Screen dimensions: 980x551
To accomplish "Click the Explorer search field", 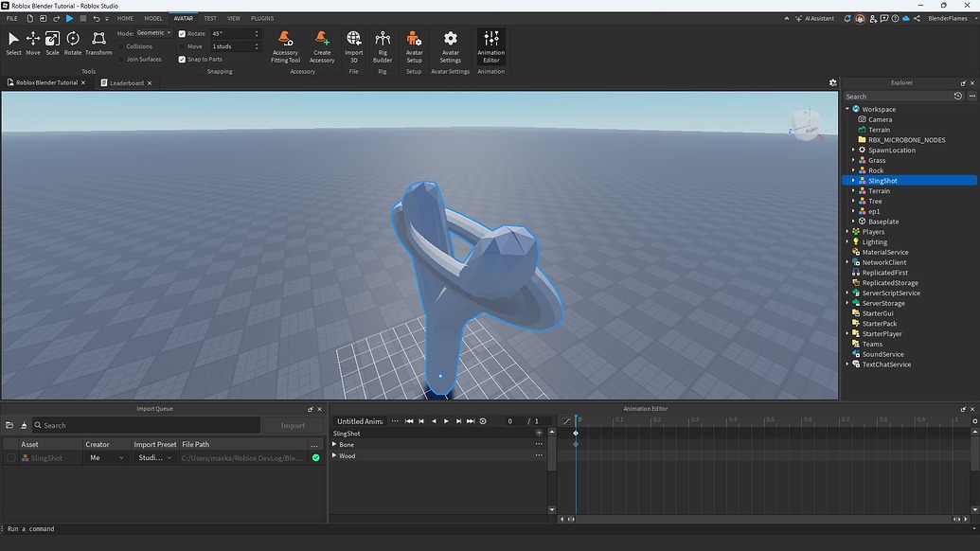I will pyautogui.click(x=897, y=97).
